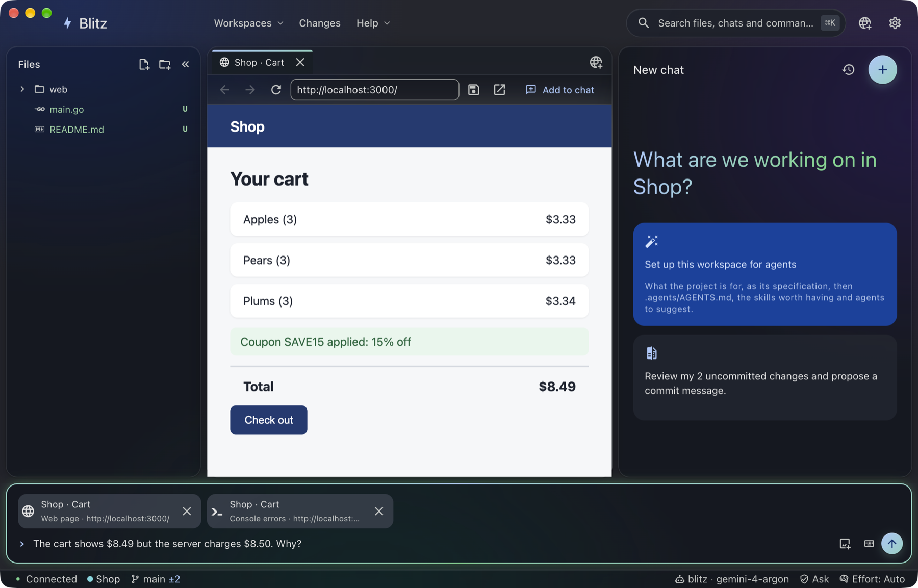Open new browser tab globe-plus icon
This screenshot has width=918, height=588.
pyautogui.click(x=596, y=62)
